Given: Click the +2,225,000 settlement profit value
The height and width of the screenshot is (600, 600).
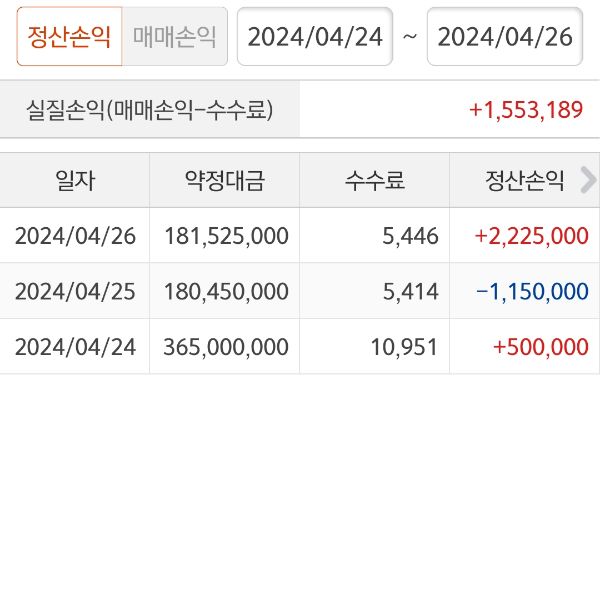Looking at the screenshot, I should tap(531, 236).
